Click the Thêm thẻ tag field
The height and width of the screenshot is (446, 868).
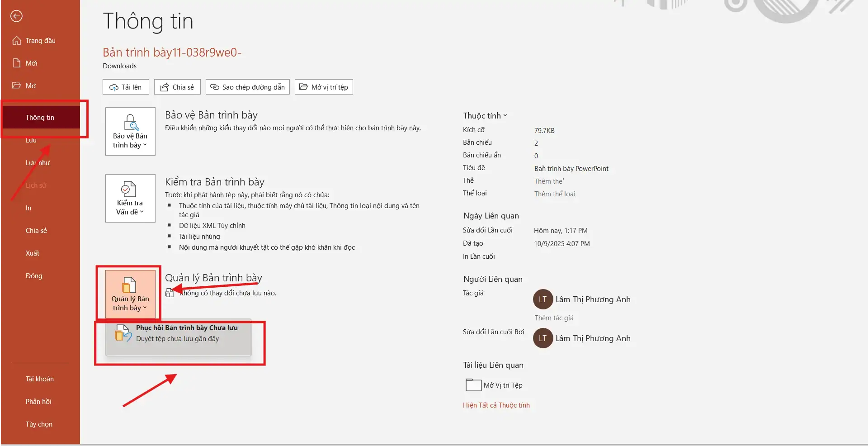[549, 181]
